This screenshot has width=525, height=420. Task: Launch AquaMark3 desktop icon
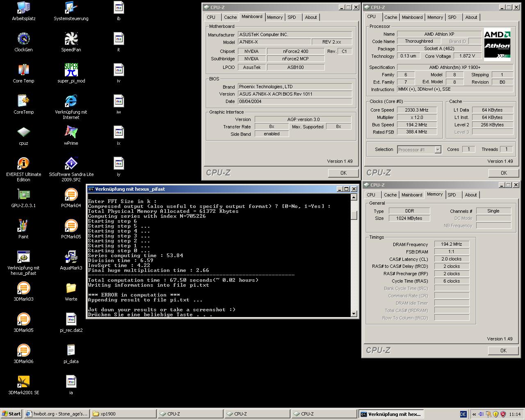click(71, 260)
